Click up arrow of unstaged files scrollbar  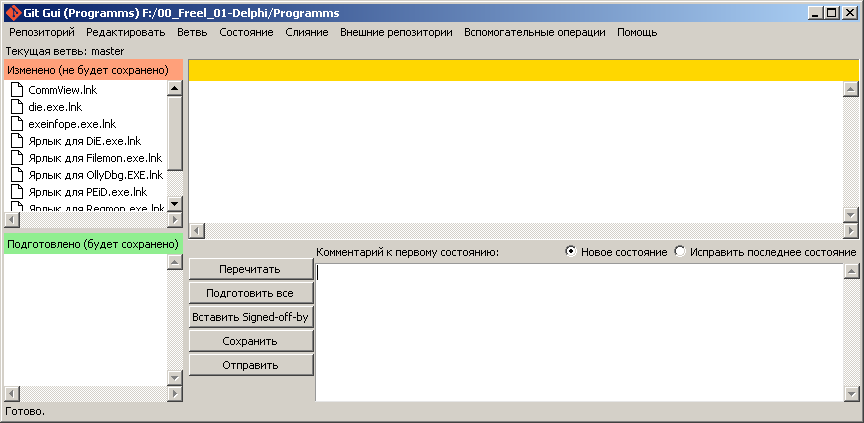(x=175, y=88)
